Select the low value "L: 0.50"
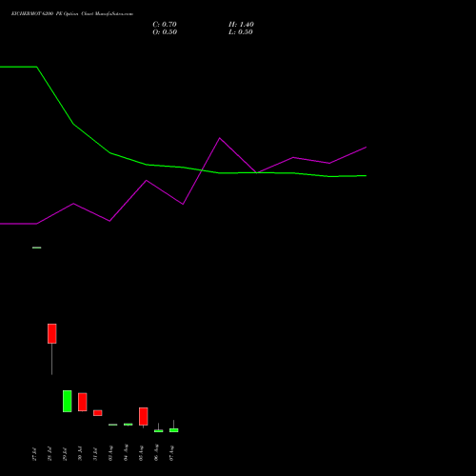Viewport: 476px width, 476px height. (241, 32)
